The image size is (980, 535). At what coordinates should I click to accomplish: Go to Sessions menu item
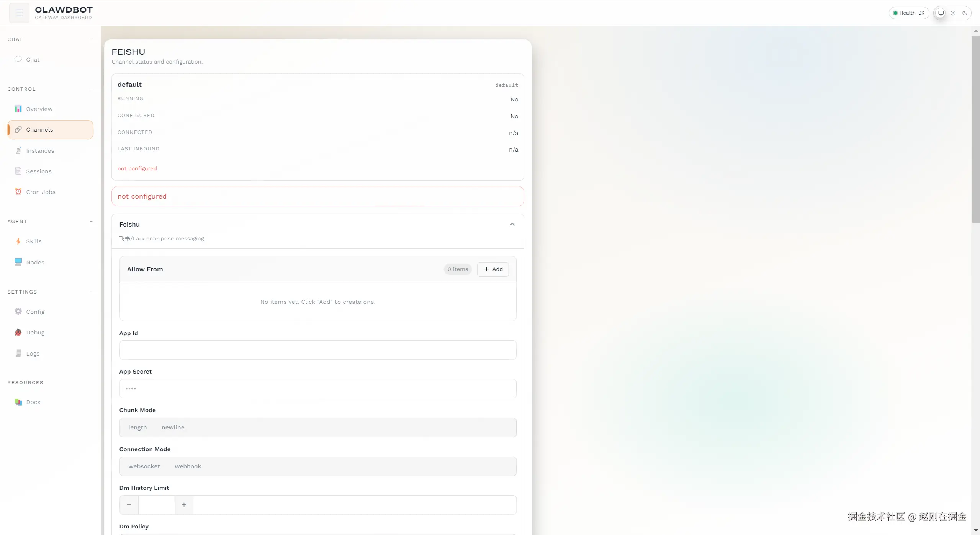(x=39, y=171)
